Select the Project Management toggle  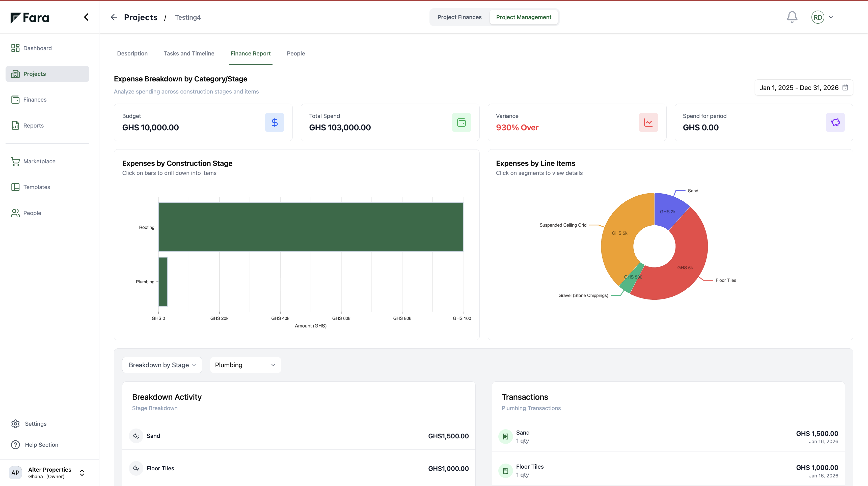524,17
